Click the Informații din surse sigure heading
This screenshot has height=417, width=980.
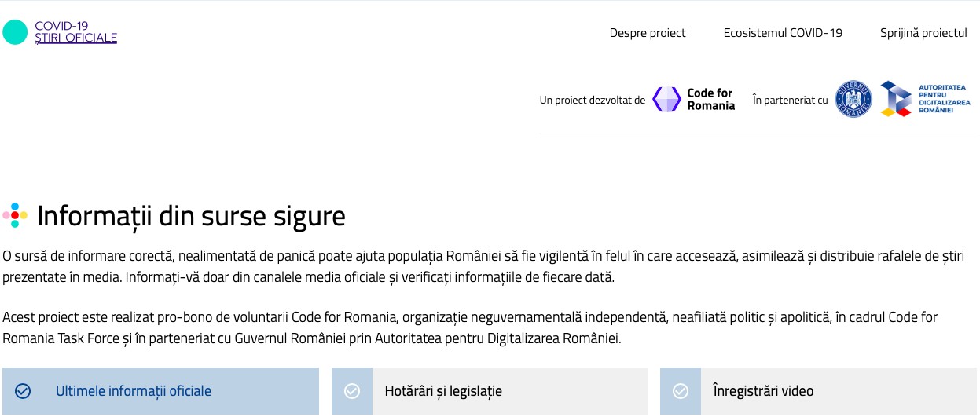(x=191, y=216)
